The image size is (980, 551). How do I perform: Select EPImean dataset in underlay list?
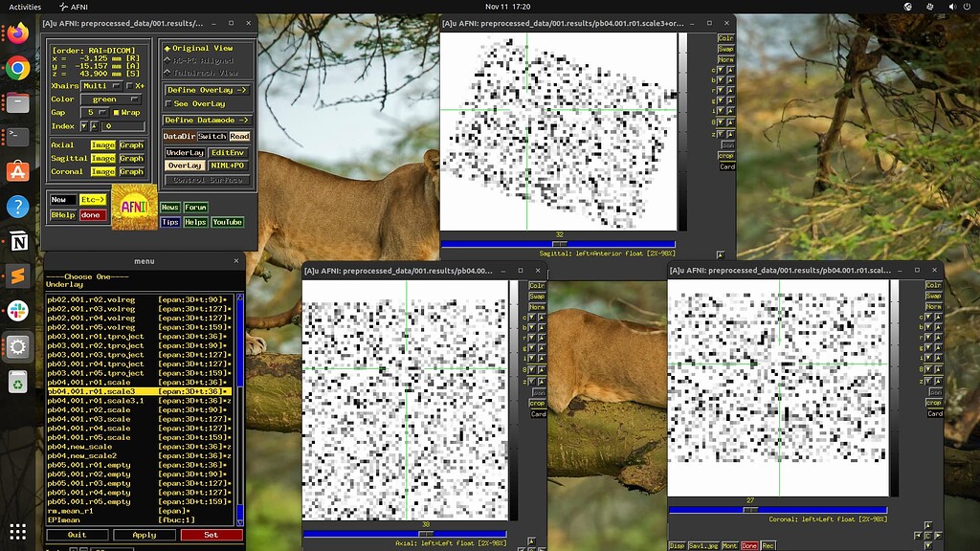pyautogui.click(x=140, y=519)
